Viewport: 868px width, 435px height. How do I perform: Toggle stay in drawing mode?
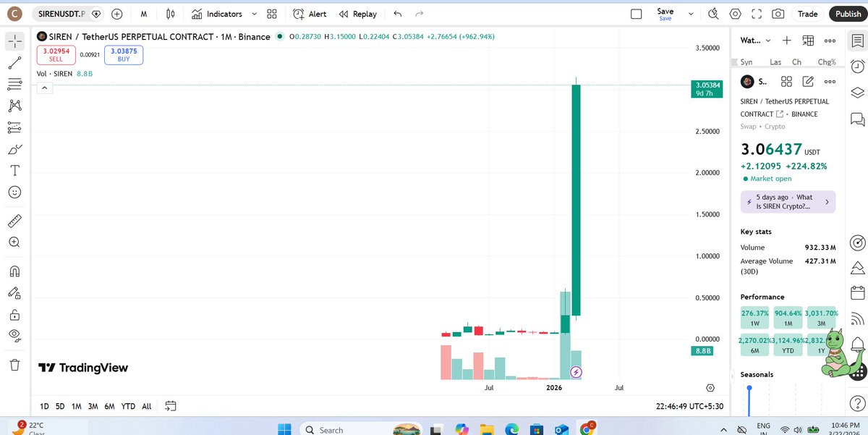coord(14,293)
